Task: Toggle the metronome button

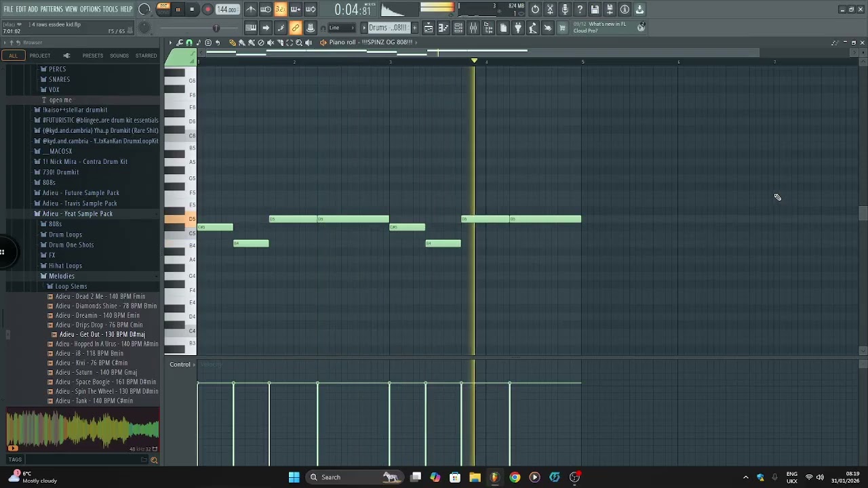Action: pyautogui.click(x=251, y=9)
